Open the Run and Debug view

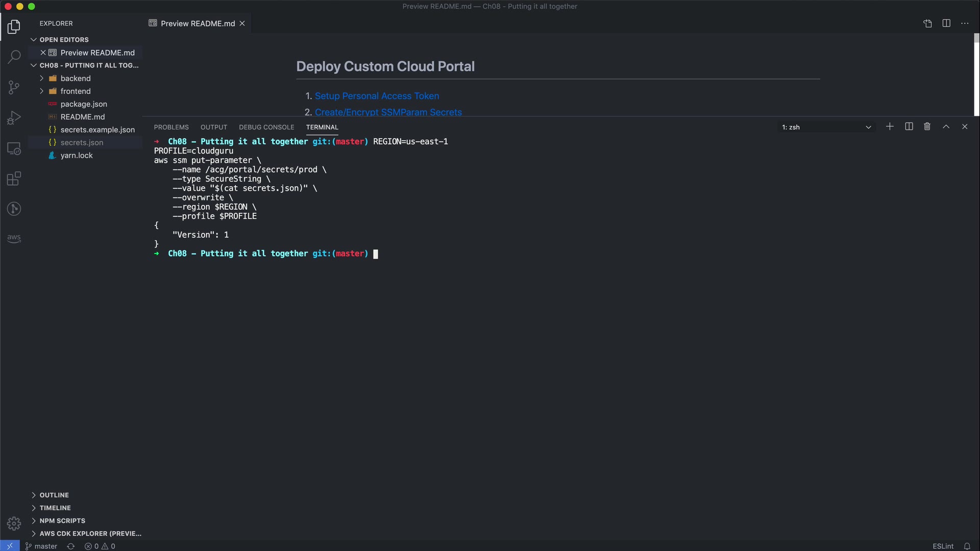tap(14, 118)
